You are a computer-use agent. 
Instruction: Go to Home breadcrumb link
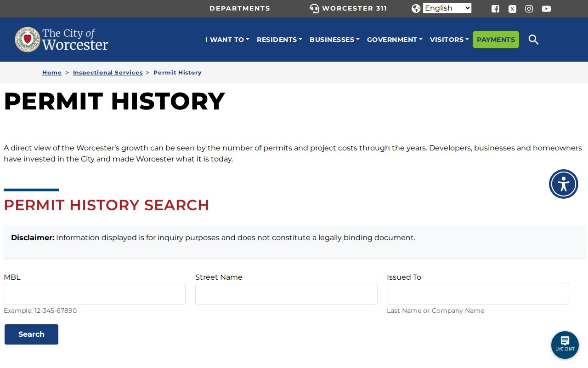(52, 73)
